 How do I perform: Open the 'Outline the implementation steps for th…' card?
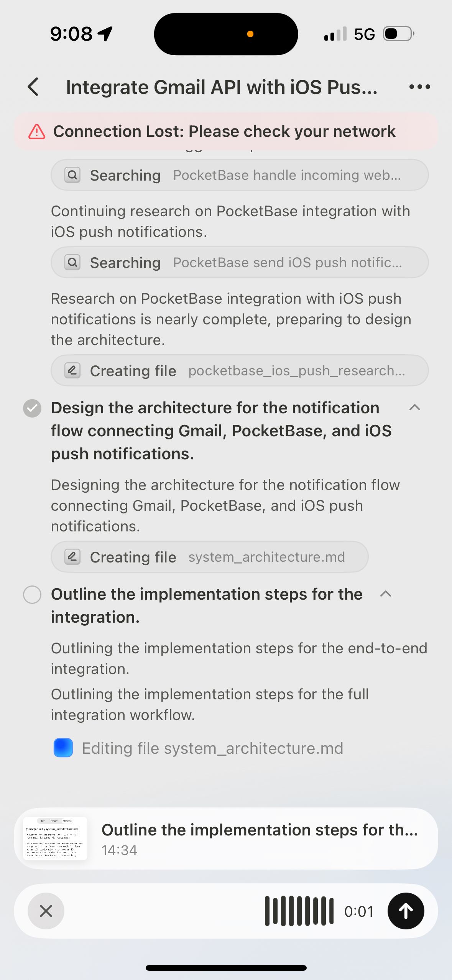tap(226, 839)
